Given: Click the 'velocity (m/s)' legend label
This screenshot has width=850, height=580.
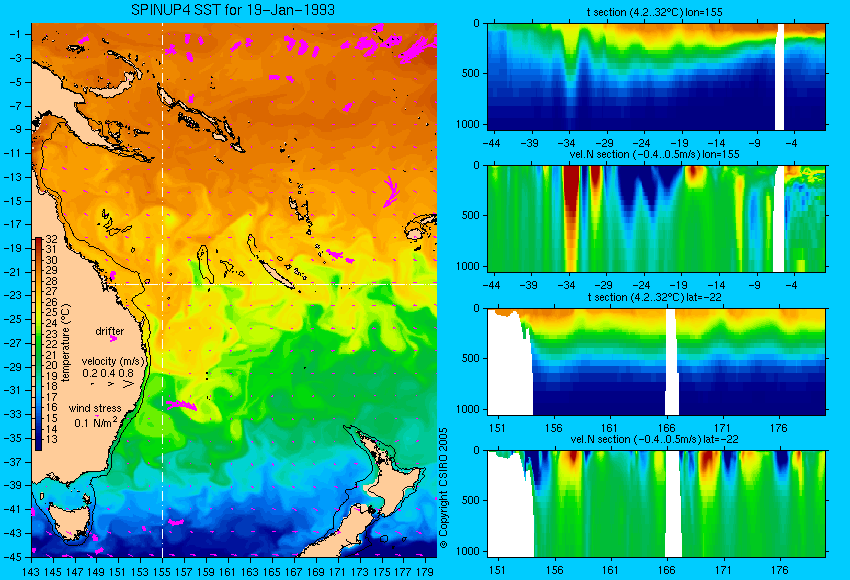Looking at the screenshot, I should coord(113,361).
